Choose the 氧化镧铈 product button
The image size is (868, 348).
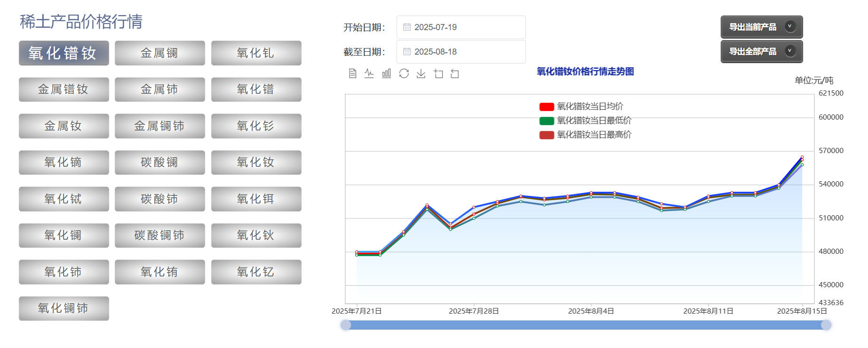[x=64, y=308]
